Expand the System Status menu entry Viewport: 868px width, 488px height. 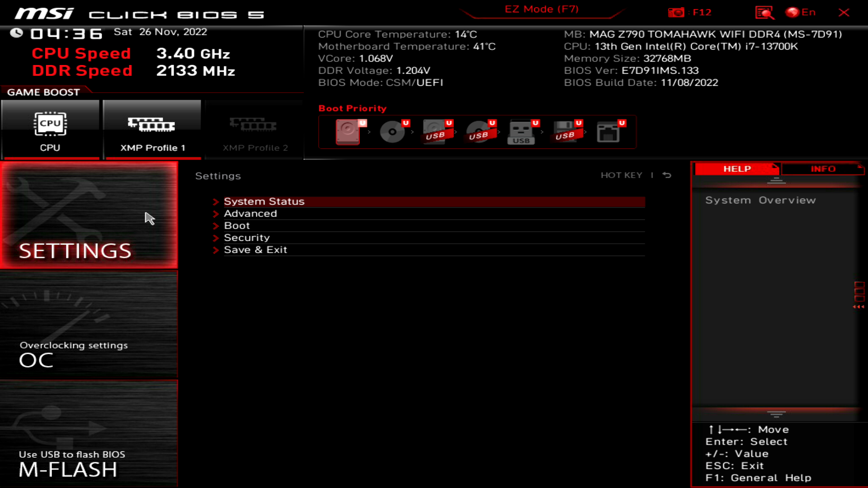pyautogui.click(x=263, y=201)
